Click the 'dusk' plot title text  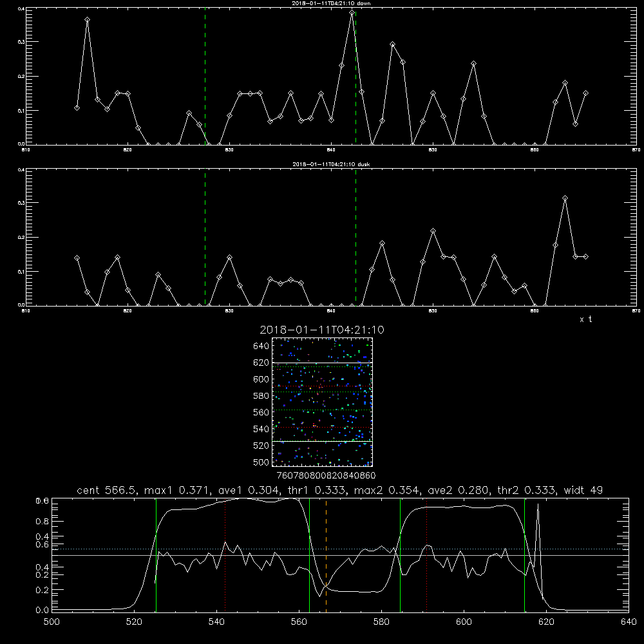tap(331, 164)
